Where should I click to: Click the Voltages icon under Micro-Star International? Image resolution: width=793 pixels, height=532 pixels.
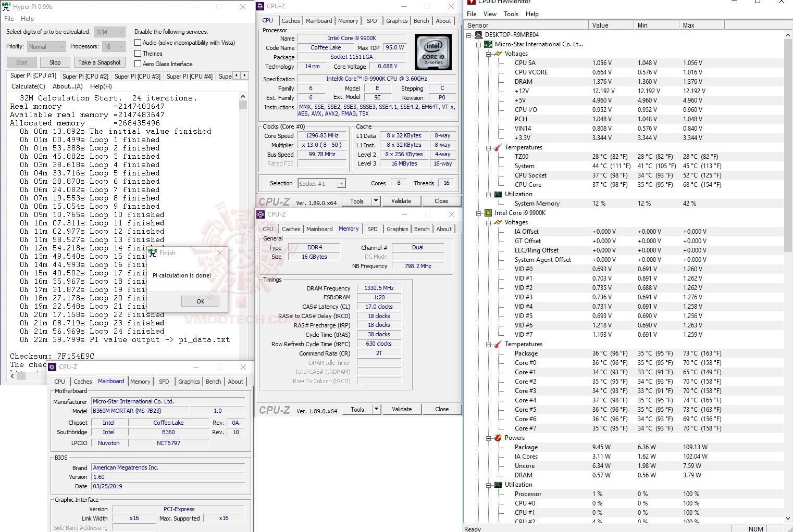(498, 54)
